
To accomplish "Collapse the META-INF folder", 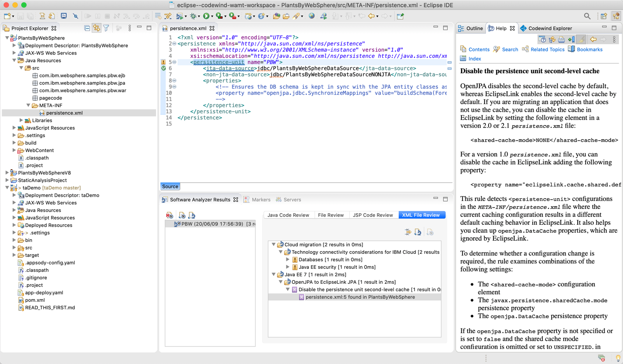I will point(28,105).
